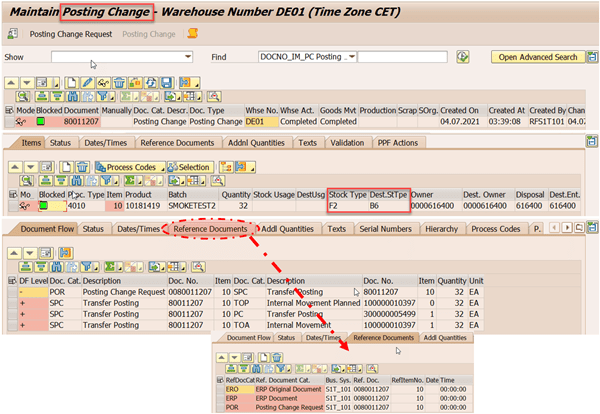The image size is (600, 414).
Task: Click the icon next to Posting Change button
Action: [x=193, y=33]
